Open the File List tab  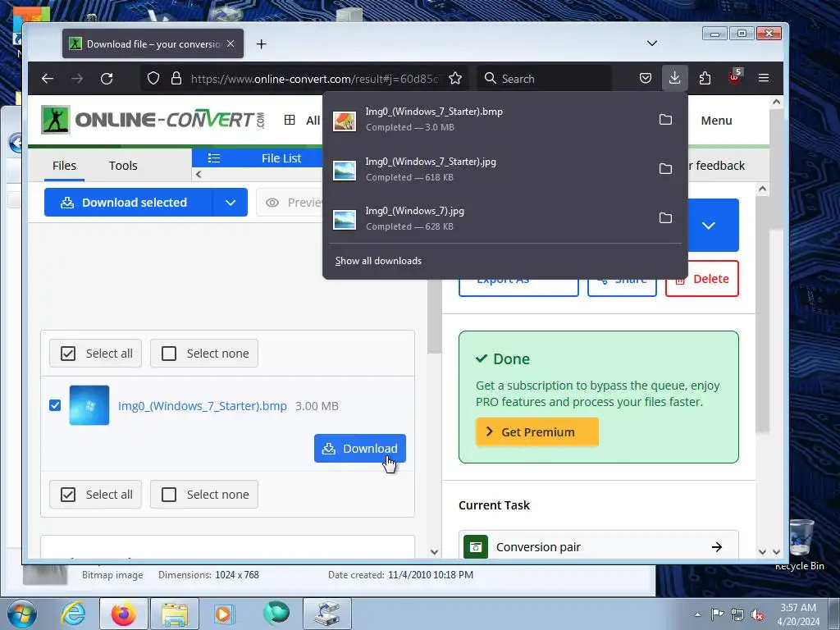[257, 158]
